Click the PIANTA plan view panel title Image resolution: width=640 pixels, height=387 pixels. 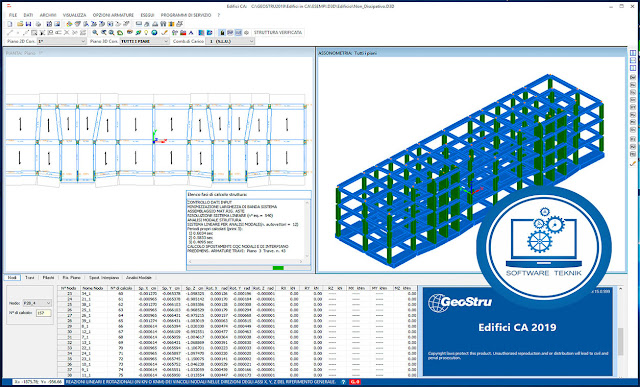coord(24,53)
